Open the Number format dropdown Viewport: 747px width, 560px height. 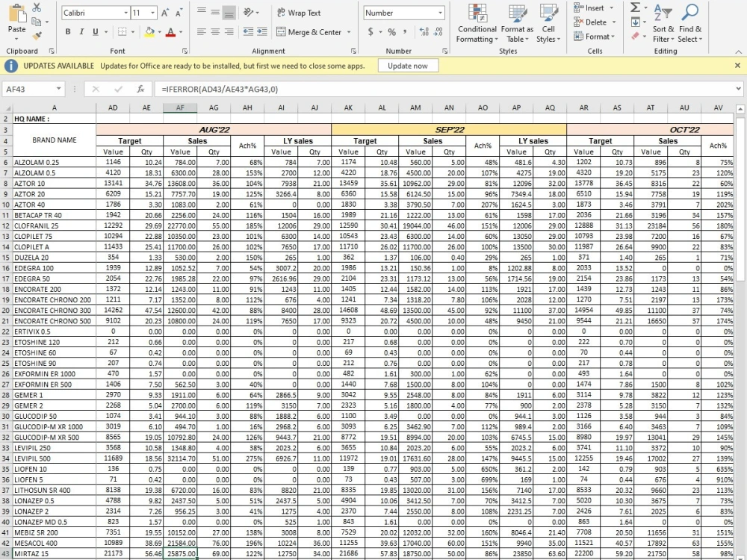click(440, 13)
